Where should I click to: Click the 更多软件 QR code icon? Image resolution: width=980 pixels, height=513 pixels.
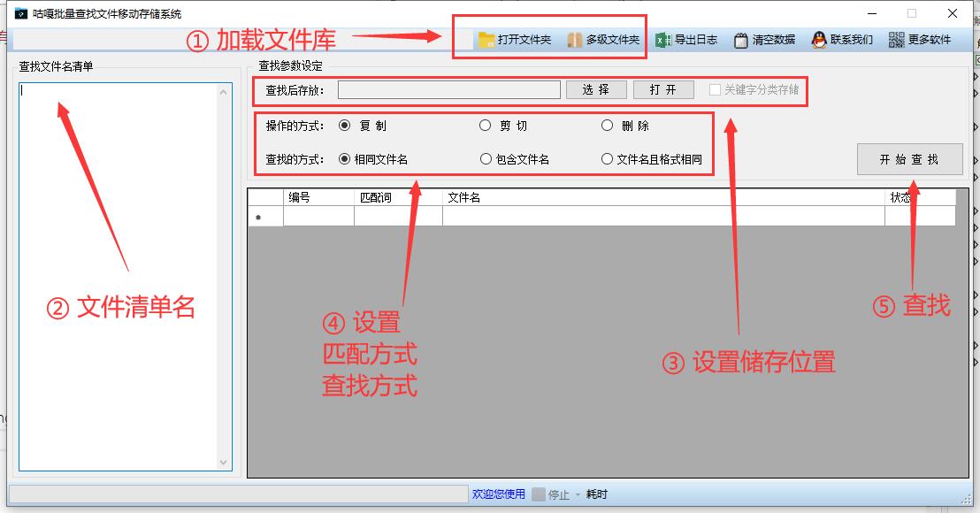896,40
